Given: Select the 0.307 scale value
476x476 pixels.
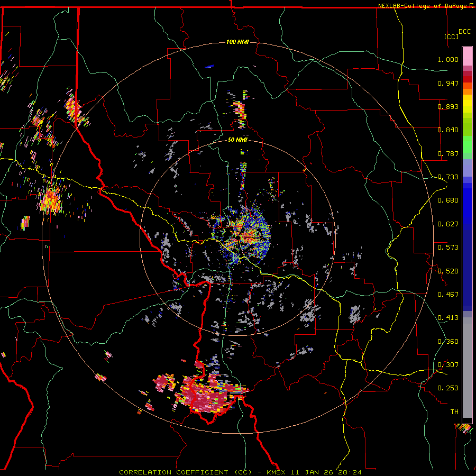Looking at the screenshot, I should [448, 365].
